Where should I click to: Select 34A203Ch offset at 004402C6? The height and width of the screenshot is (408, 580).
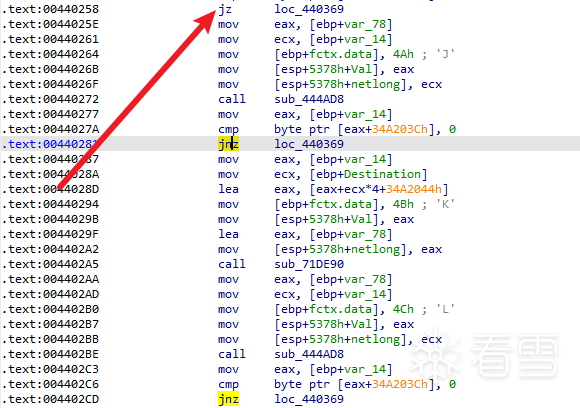400,384
